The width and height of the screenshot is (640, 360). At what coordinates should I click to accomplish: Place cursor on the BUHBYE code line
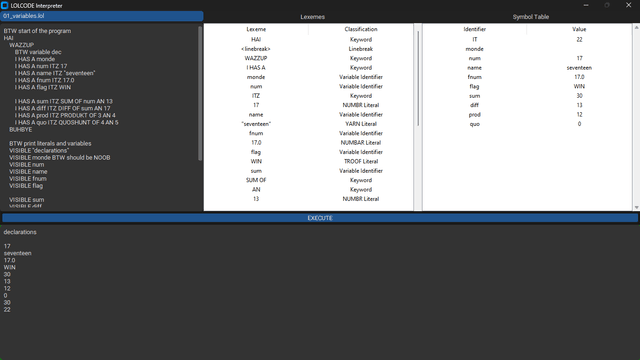point(20,129)
